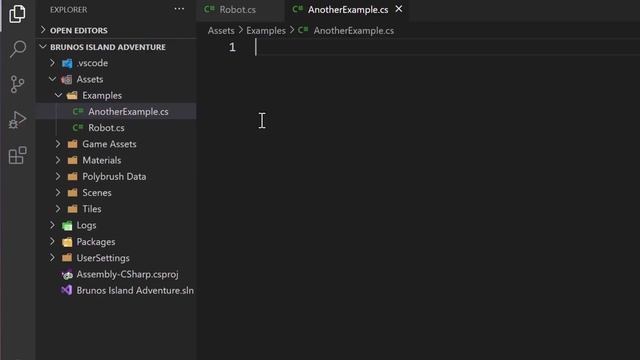
Task: Click the C# icon on AnotherExample.cs tab
Action: click(298, 9)
